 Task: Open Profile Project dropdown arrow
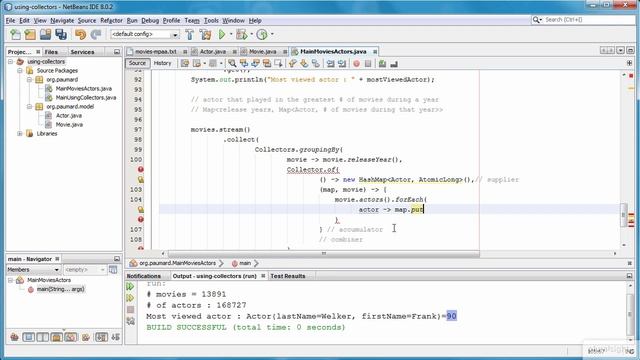tap(272, 35)
